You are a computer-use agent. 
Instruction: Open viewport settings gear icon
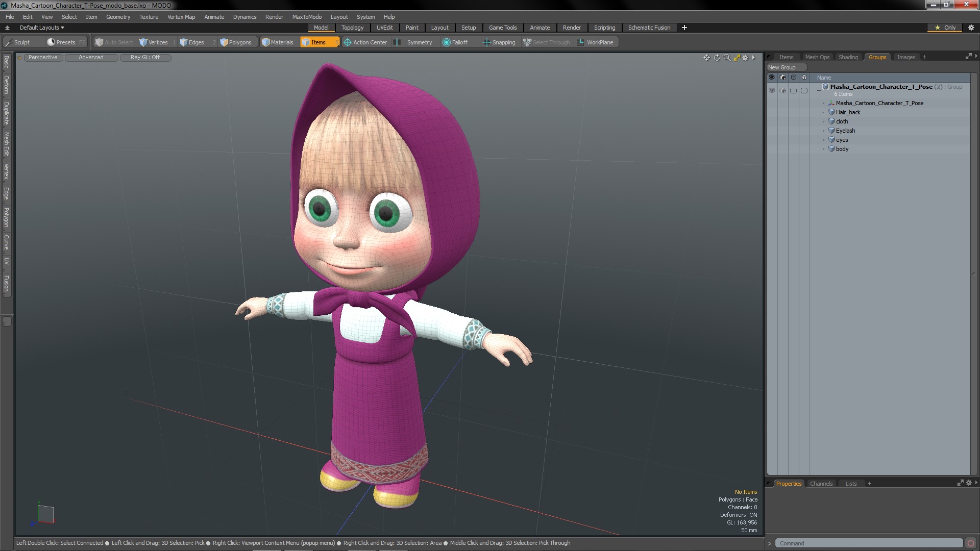(745, 58)
